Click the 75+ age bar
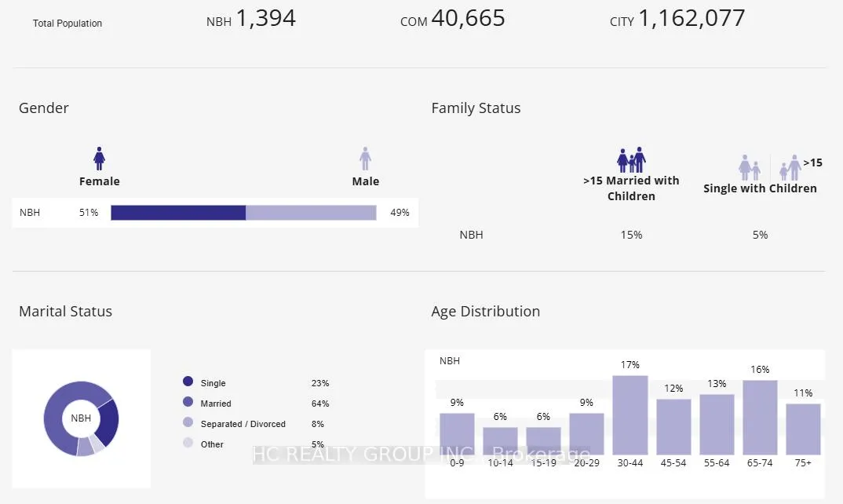 click(803, 429)
